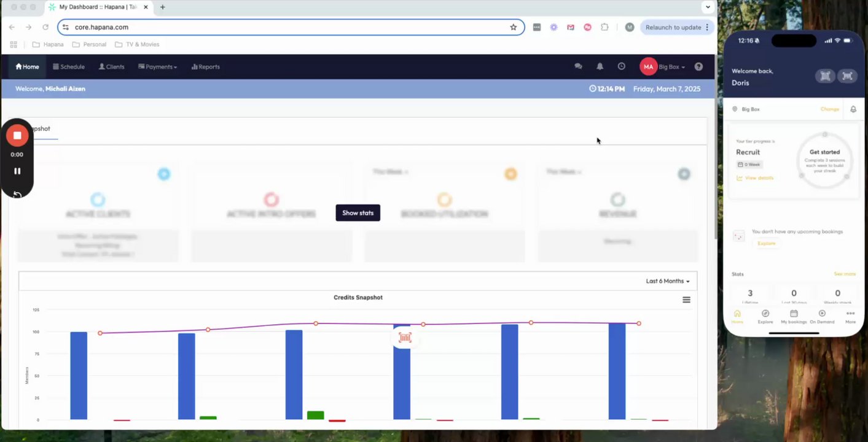Open notifications bell in Hapana navbar
Screen dimensions: 868x442
point(600,66)
